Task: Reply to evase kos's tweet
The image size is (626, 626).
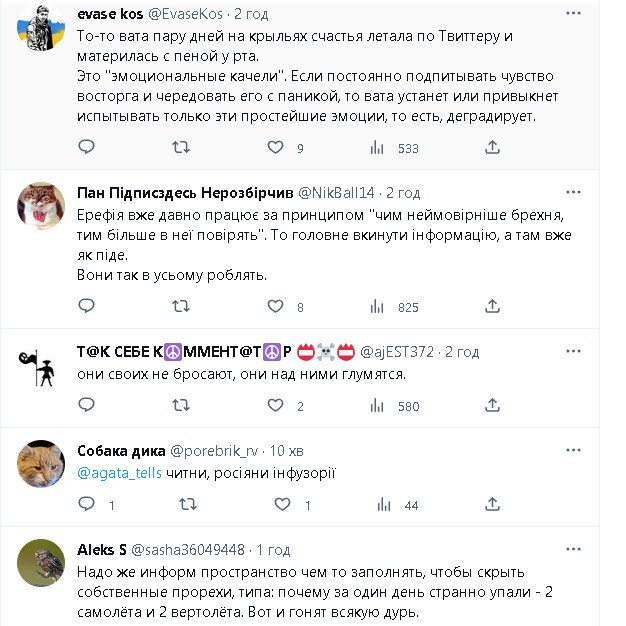Action: tap(87, 147)
